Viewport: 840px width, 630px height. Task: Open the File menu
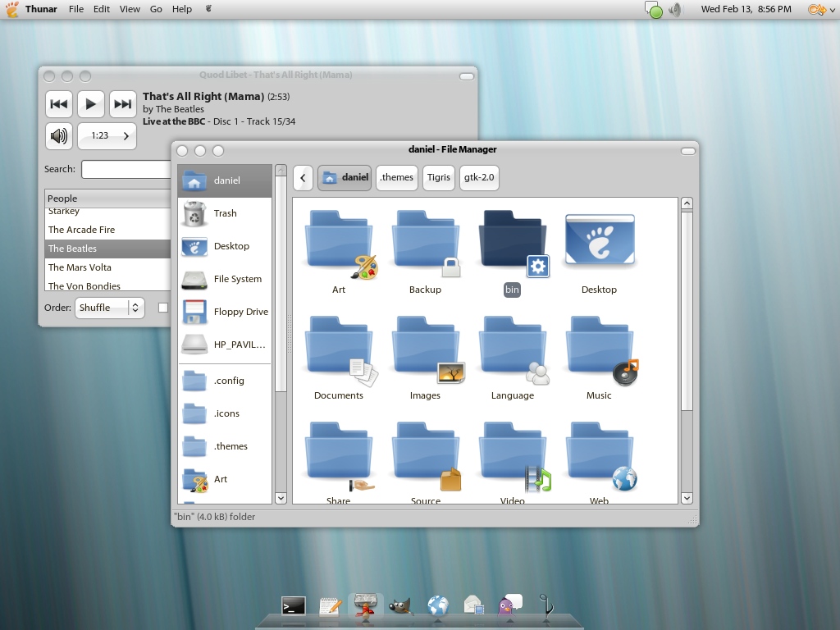(76, 9)
